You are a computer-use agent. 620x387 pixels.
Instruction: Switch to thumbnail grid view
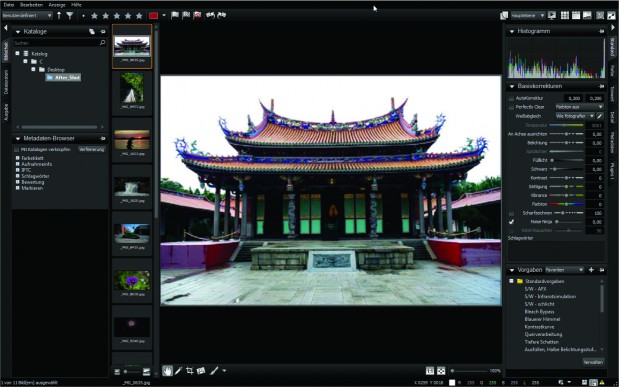[x=565, y=15]
